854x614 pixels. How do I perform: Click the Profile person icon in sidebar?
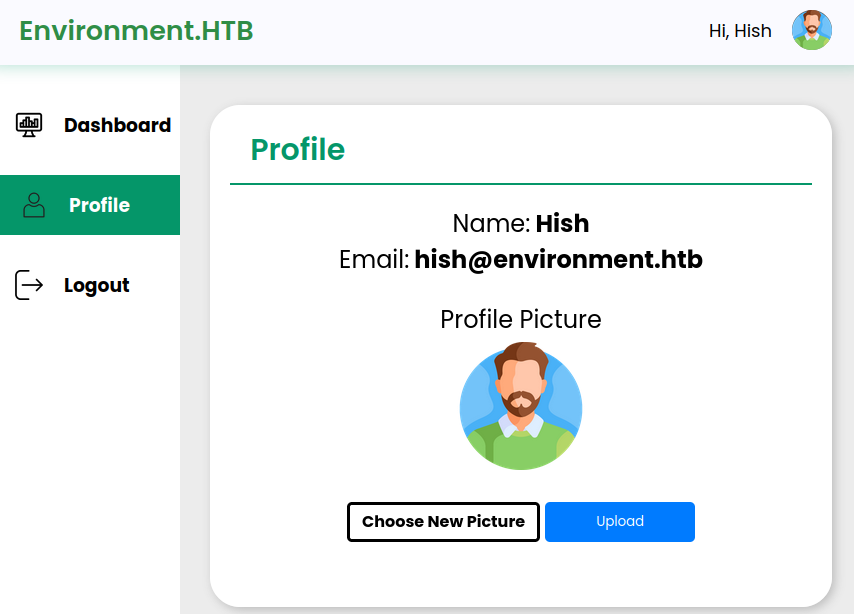pyautogui.click(x=34, y=205)
